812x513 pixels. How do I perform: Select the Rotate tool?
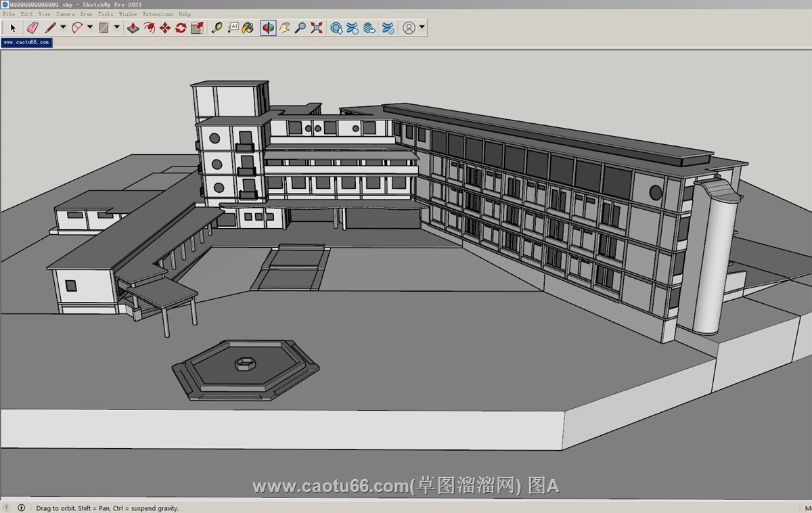pos(181,28)
